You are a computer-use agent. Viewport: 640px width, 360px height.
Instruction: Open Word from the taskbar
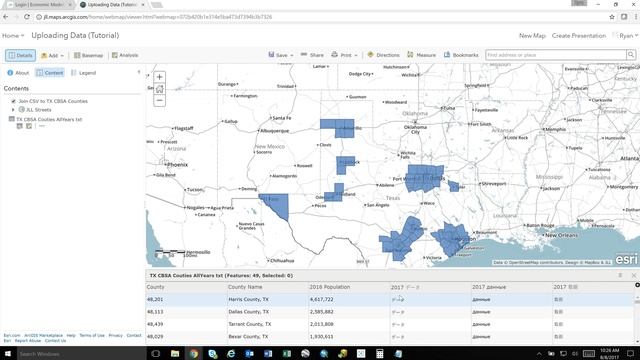point(268,353)
